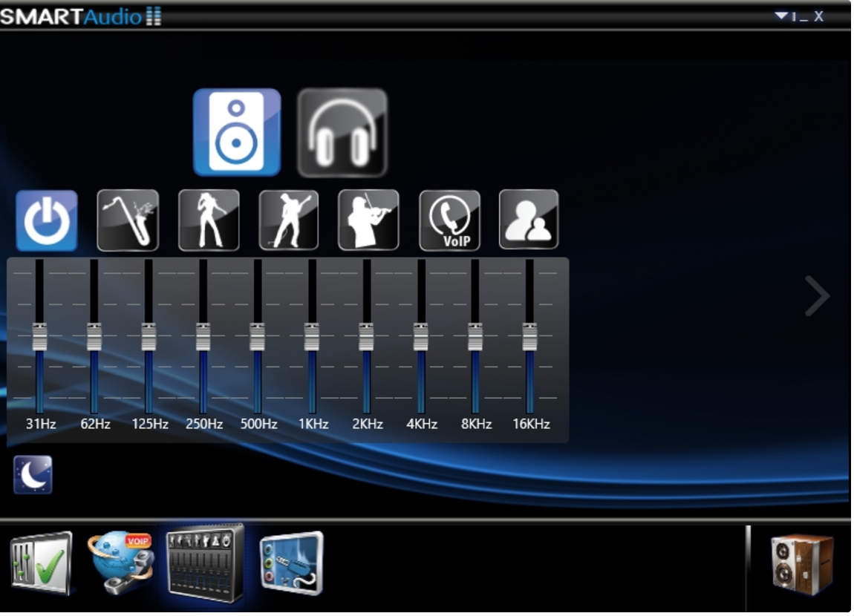Open the title bar dropdown arrow menu

tap(780, 16)
